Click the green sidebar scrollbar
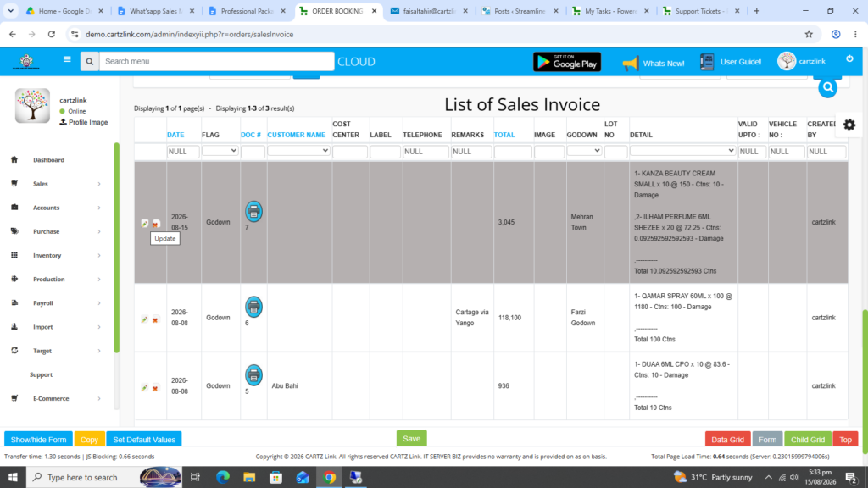868x488 pixels. pos(116,248)
